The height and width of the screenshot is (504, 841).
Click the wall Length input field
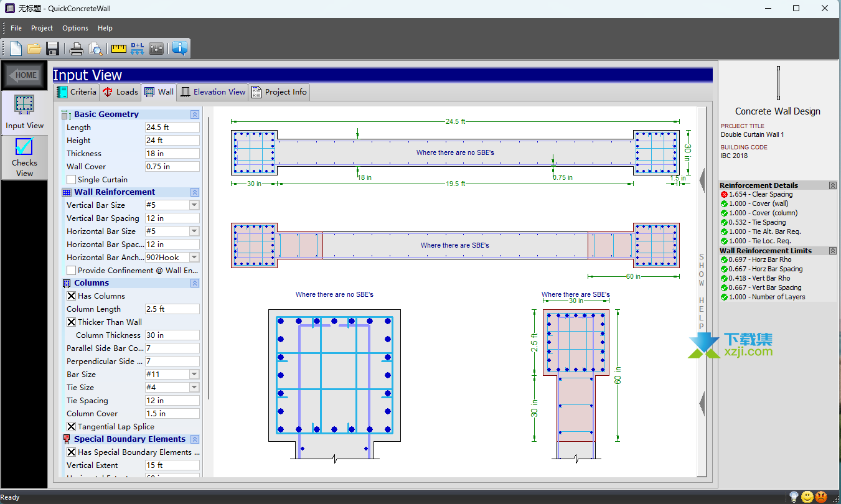(x=172, y=128)
